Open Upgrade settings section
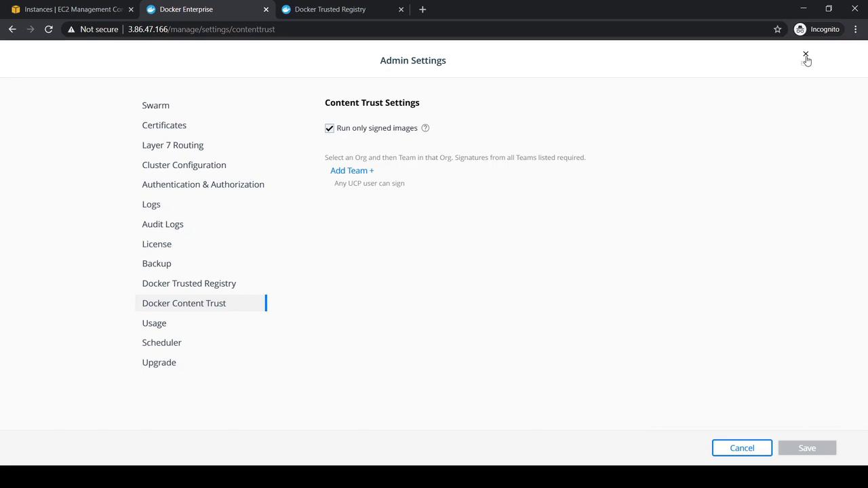The width and height of the screenshot is (868, 488). coord(159,363)
